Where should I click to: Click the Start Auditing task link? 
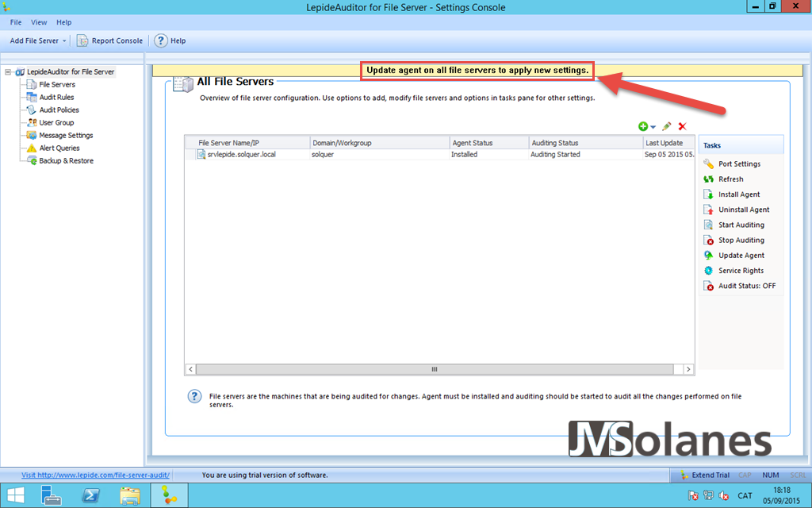[x=741, y=225]
